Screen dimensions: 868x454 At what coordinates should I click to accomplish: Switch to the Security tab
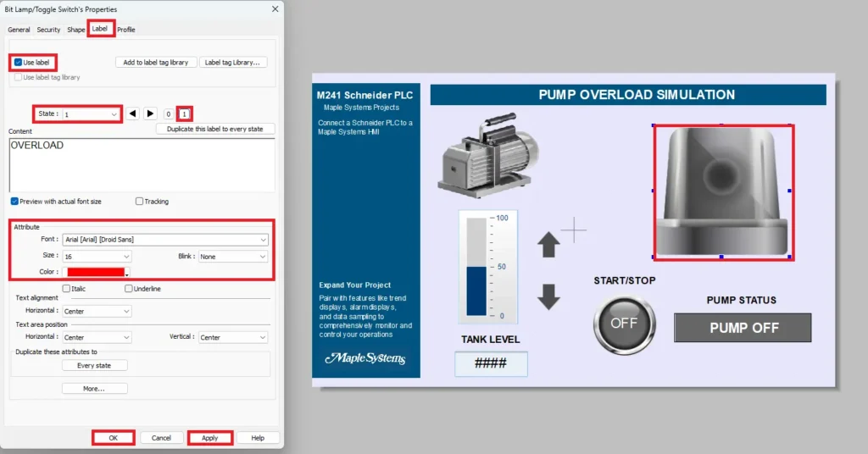(48, 30)
